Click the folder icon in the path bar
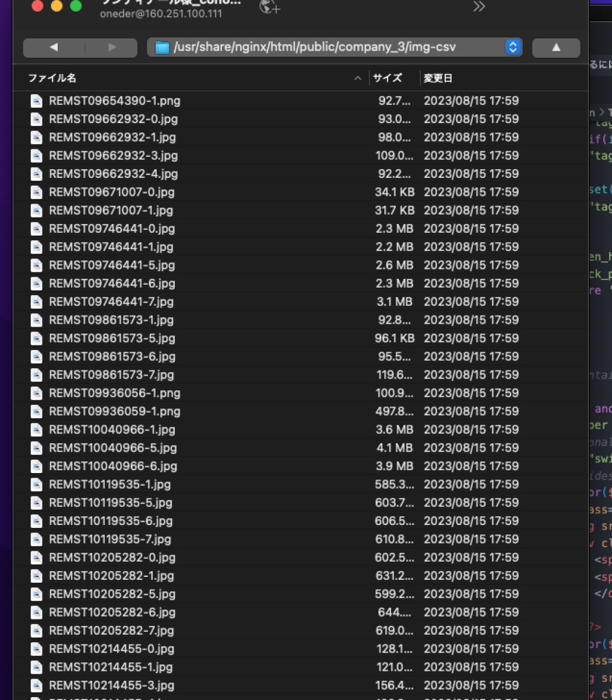Viewport: 612px width, 700px height. [x=162, y=47]
